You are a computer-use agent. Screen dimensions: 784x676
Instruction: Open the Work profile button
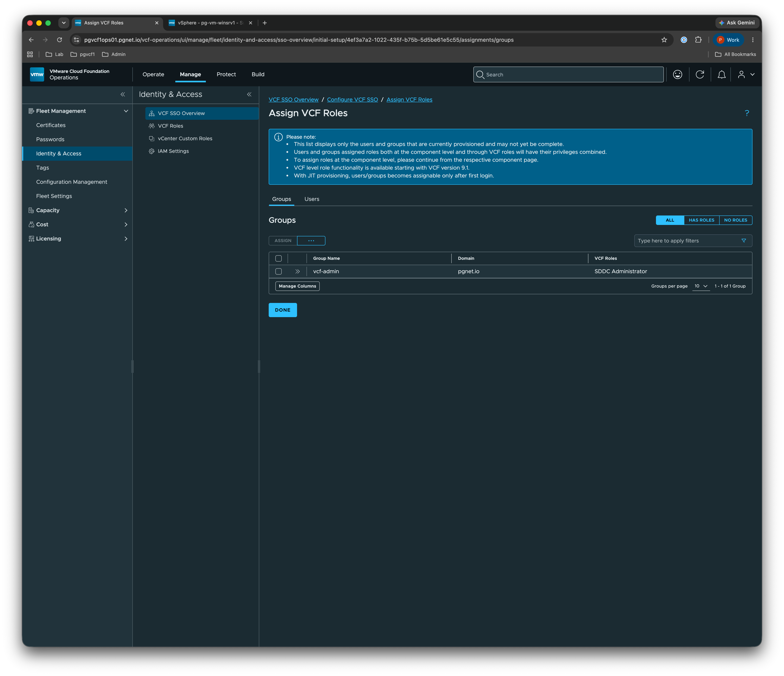(728, 40)
